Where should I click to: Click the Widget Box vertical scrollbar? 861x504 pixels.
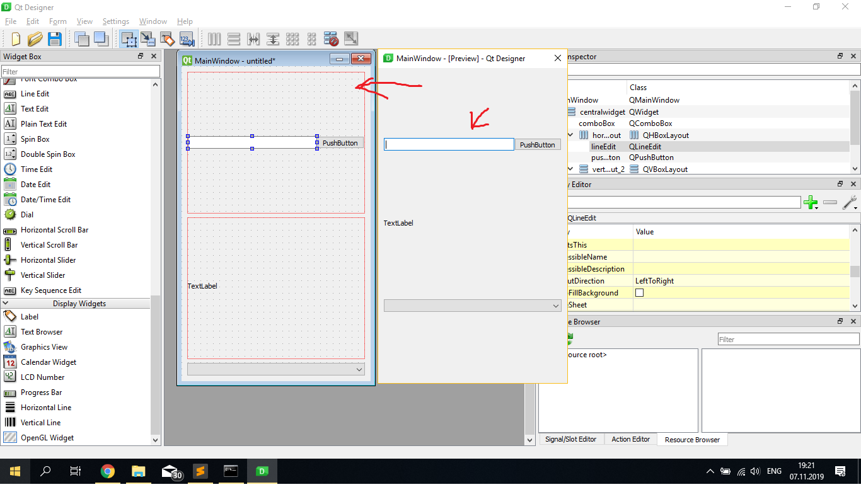coord(155,261)
